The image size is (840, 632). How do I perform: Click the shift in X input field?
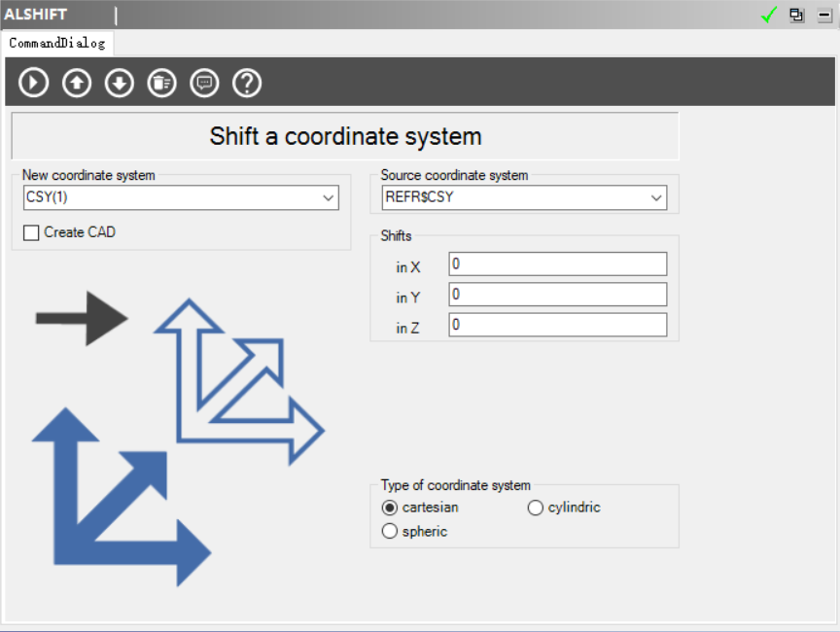point(557,263)
